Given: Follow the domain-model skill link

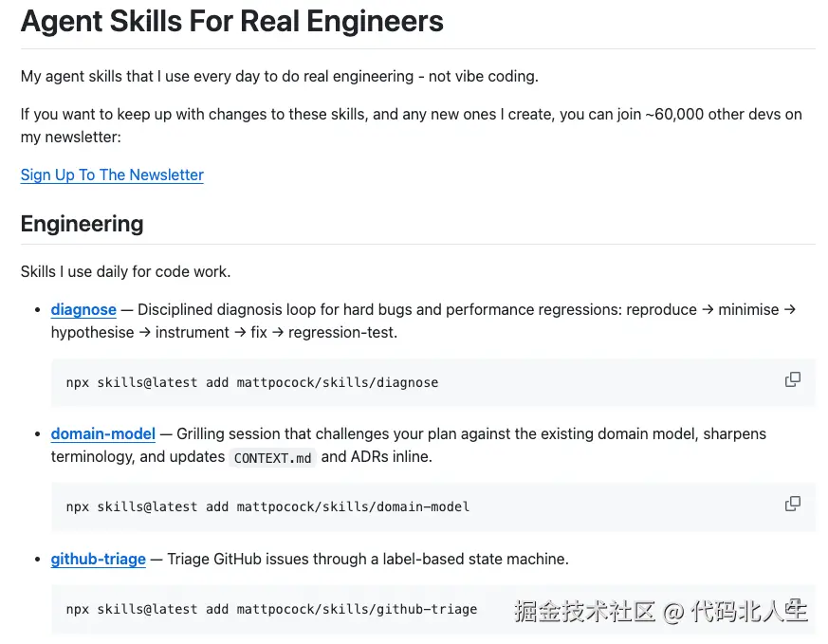Looking at the screenshot, I should (102, 433).
